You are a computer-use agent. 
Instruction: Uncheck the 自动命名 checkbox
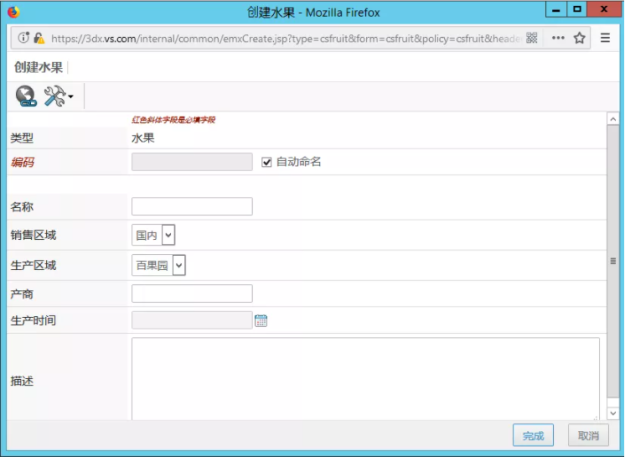(x=267, y=162)
